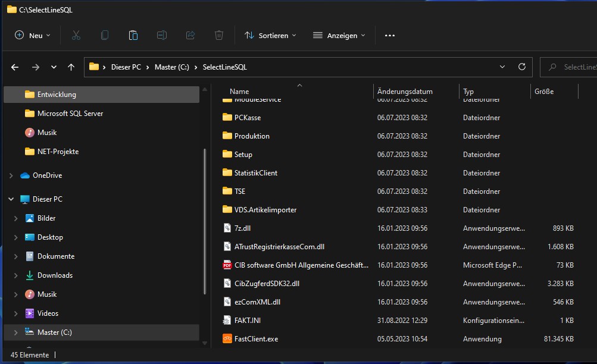Click the Videos icon in sidebar
This screenshot has width=597, height=364.
29,313
